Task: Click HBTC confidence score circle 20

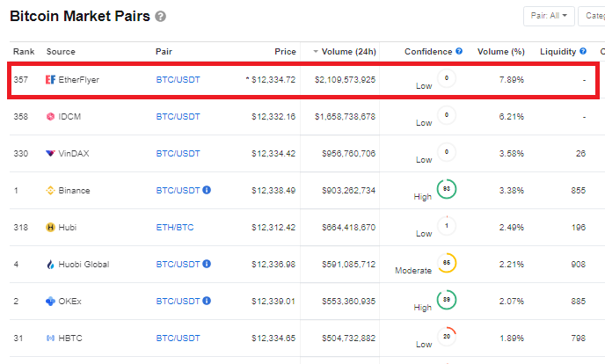Action: coord(447,337)
